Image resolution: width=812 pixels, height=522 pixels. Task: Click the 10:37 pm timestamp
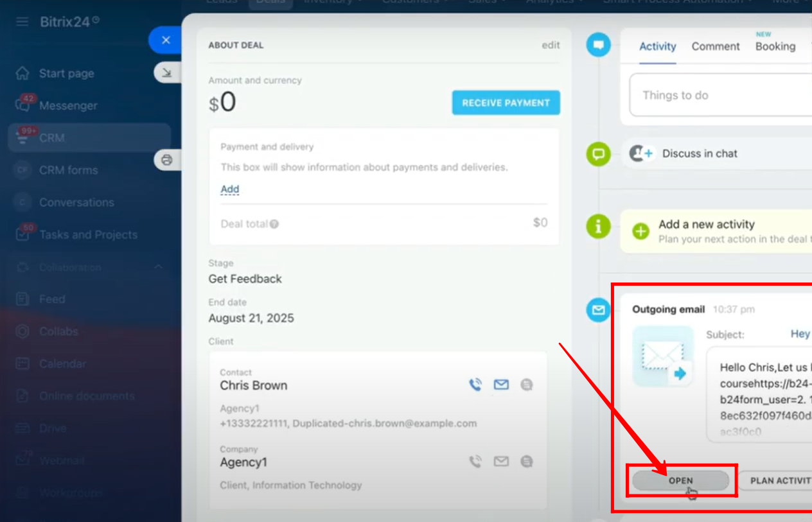pos(734,309)
